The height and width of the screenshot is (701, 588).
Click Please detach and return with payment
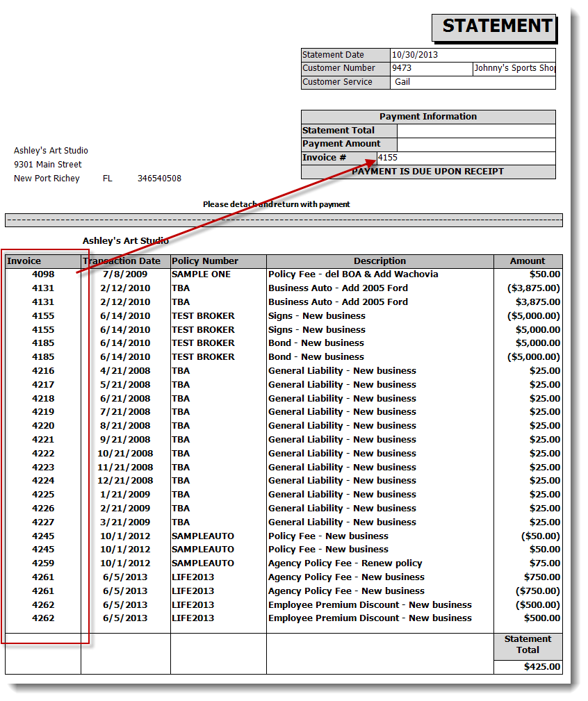click(277, 204)
